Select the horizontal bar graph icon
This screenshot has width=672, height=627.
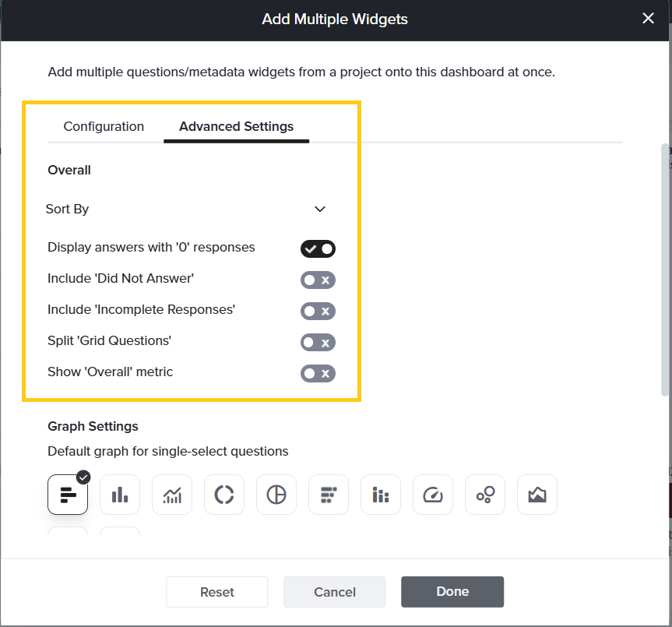tap(68, 495)
